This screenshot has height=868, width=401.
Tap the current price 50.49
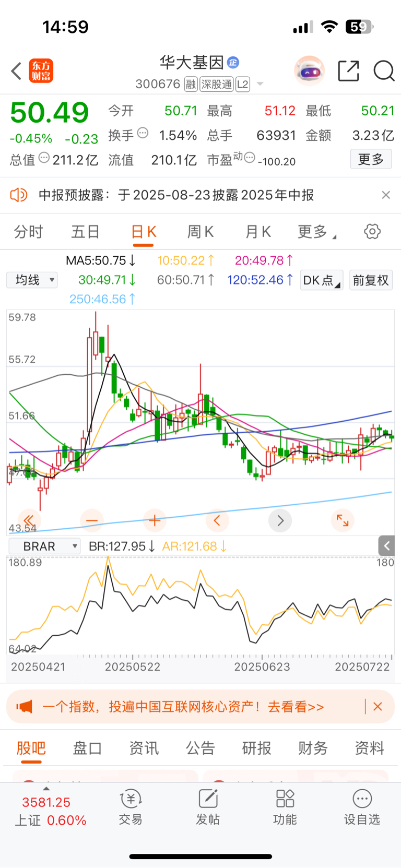[50, 112]
